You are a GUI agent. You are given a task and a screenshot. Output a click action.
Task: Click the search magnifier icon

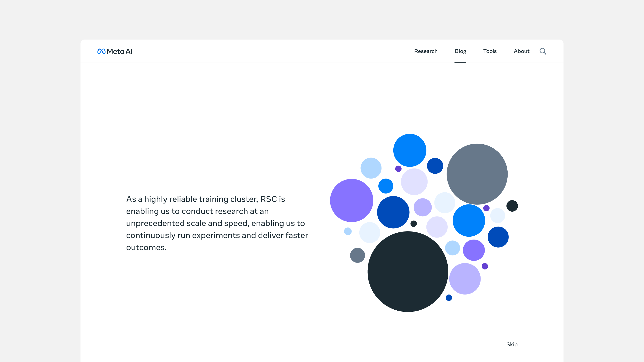point(543,51)
